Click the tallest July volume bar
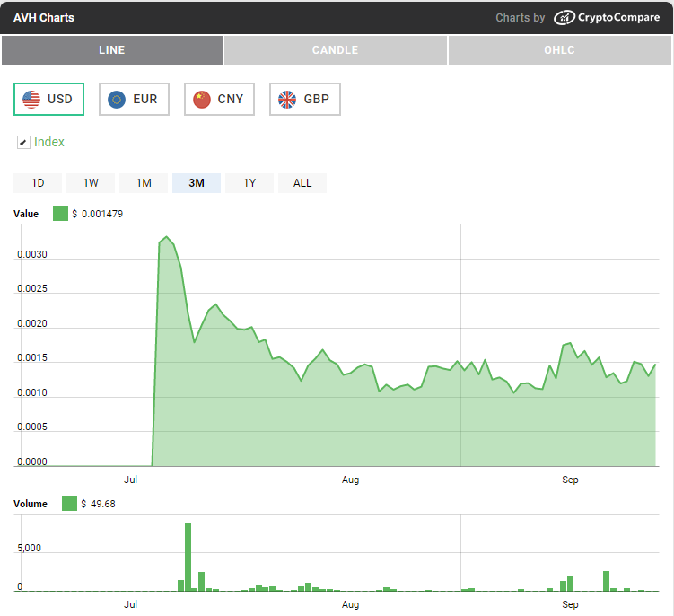This screenshot has height=616, width=674. tap(188, 557)
